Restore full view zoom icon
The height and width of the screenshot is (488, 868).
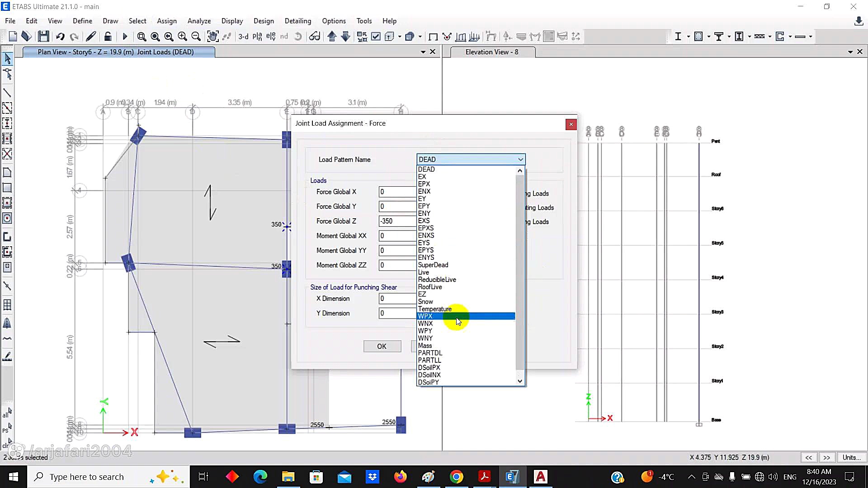(x=155, y=37)
